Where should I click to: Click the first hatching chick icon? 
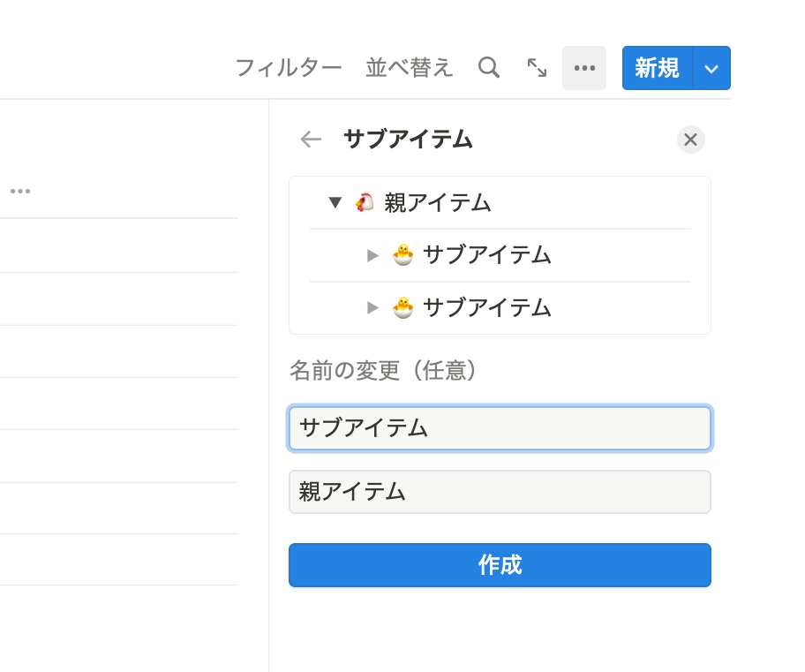point(403,255)
